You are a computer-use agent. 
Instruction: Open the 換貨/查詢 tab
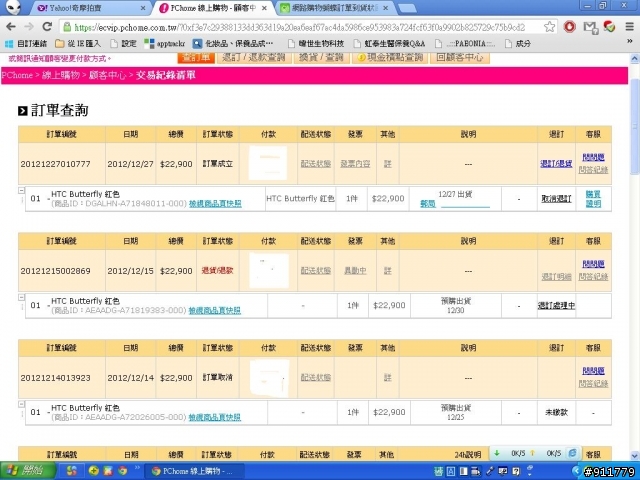[321, 57]
